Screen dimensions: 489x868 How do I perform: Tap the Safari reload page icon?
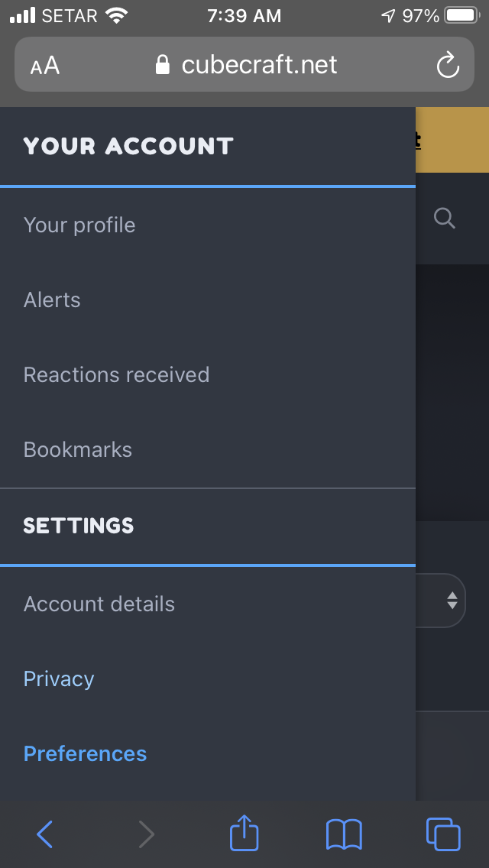click(x=448, y=65)
